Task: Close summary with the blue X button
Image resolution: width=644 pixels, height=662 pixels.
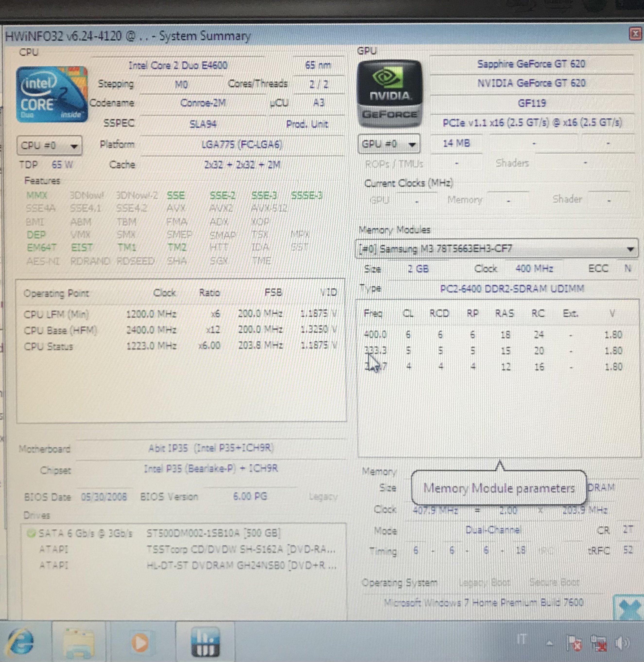Action: (x=629, y=609)
